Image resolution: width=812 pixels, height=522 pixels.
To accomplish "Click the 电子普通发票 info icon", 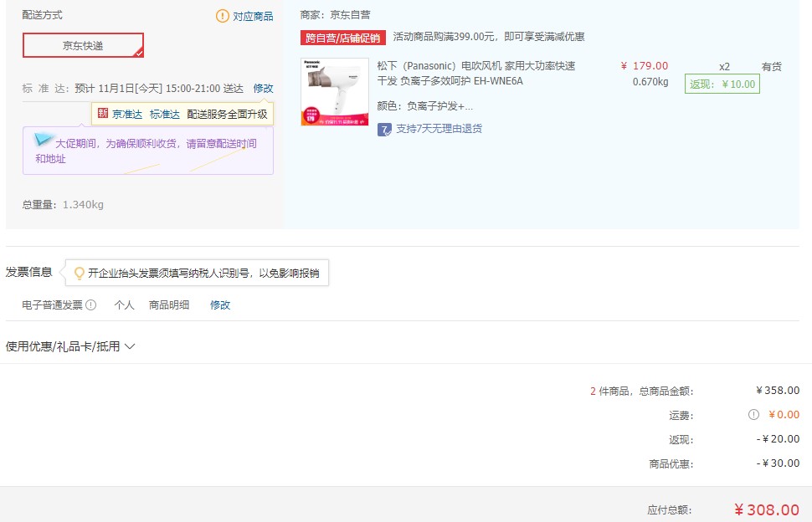I will 90,304.
